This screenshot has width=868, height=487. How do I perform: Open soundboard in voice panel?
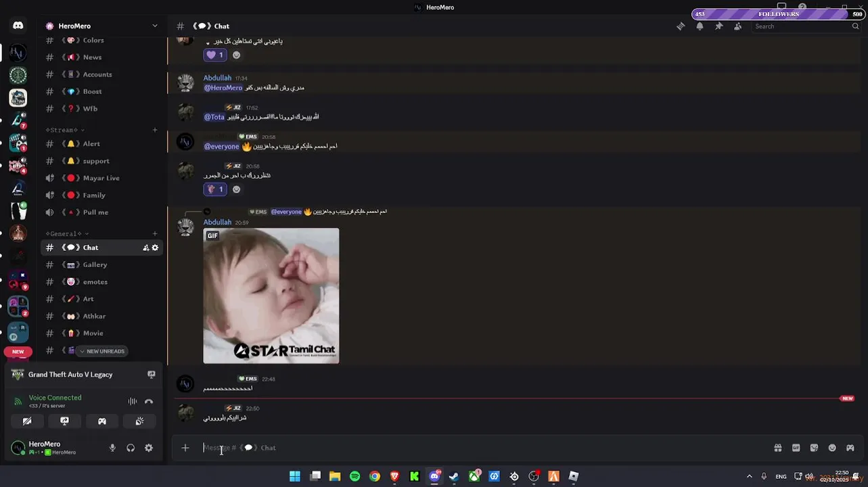(x=139, y=421)
